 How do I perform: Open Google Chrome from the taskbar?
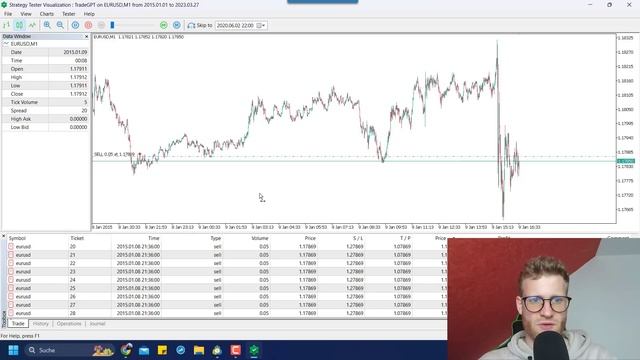126,350
